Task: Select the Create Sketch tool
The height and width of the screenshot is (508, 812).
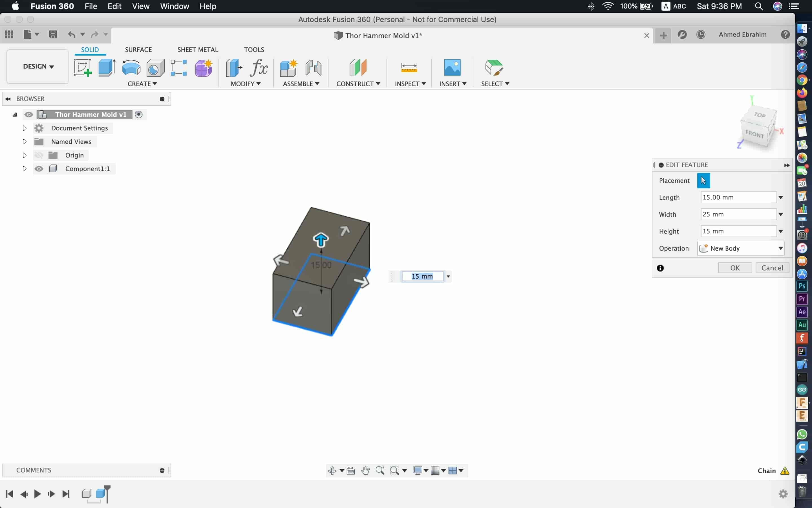Action: (83, 67)
